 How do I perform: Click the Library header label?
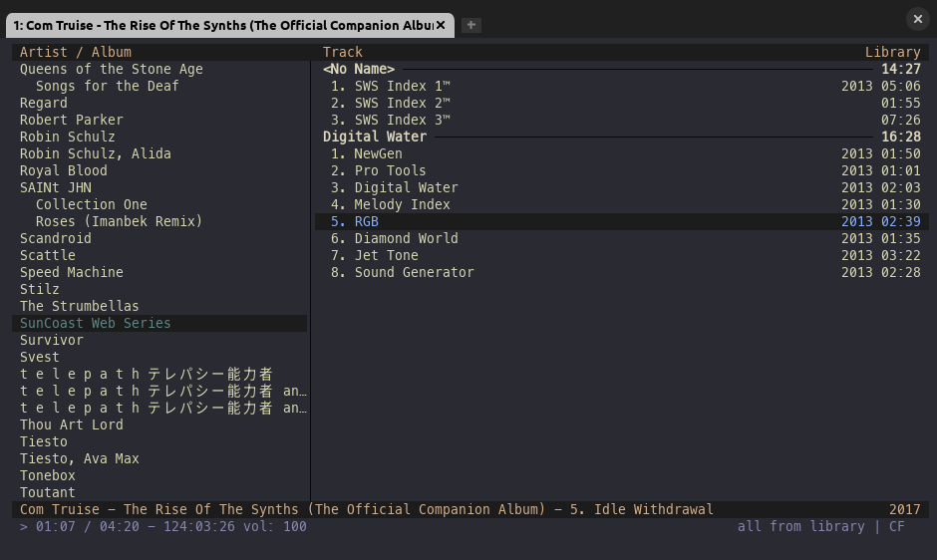893,52
